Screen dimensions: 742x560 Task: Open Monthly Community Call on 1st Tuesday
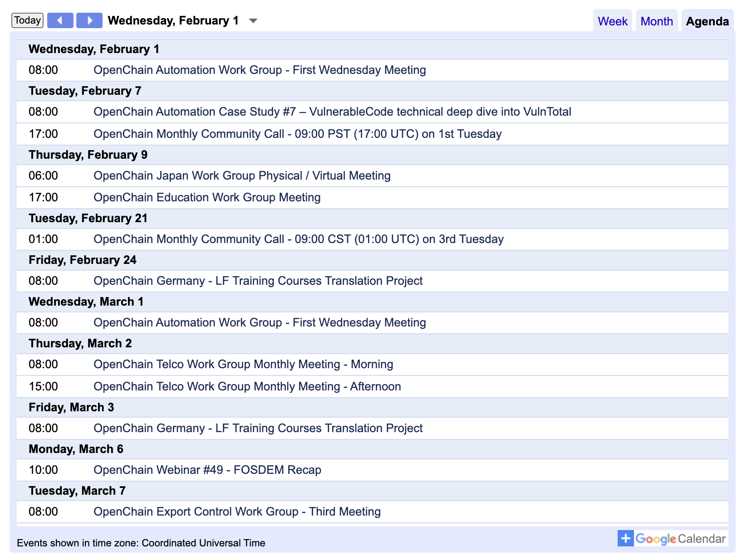[298, 134]
